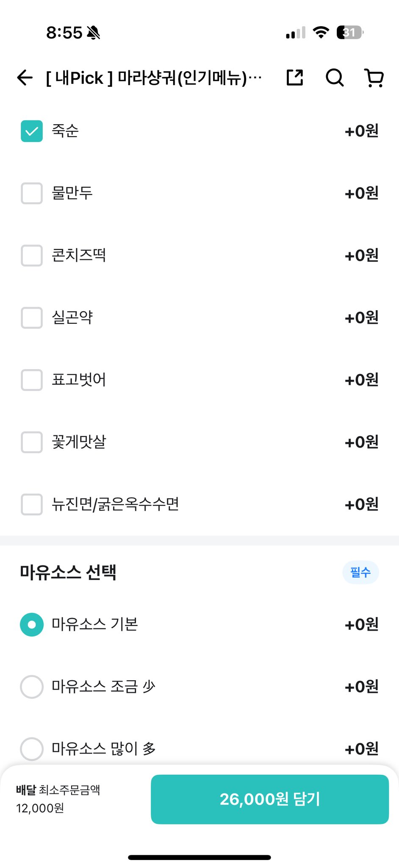Tap the back arrow icon

click(25, 78)
